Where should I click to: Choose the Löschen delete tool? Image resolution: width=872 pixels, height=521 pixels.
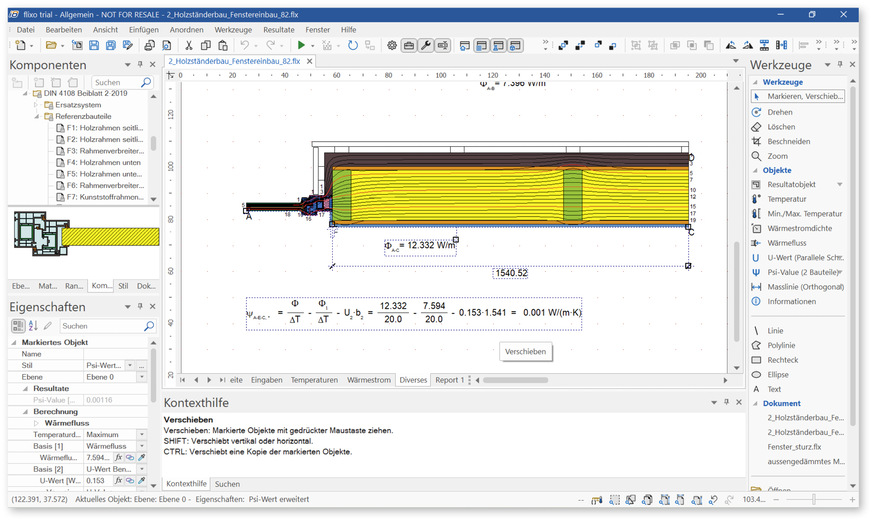[781, 127]
